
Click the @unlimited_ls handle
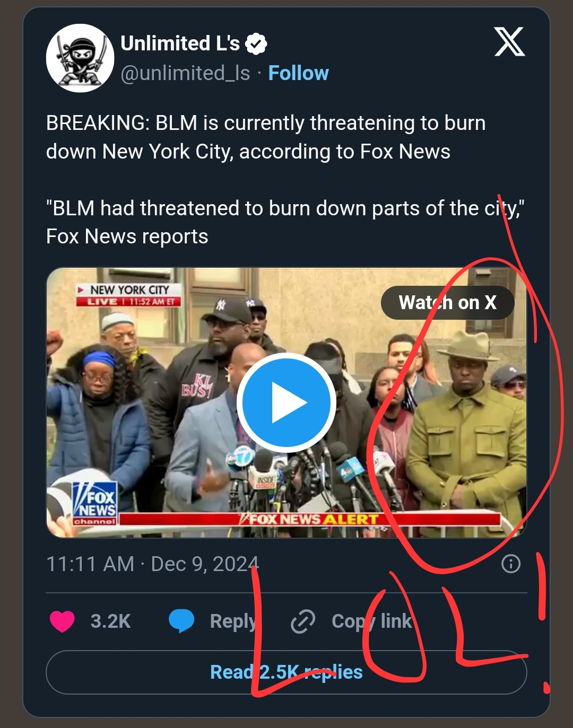(185, 73)
